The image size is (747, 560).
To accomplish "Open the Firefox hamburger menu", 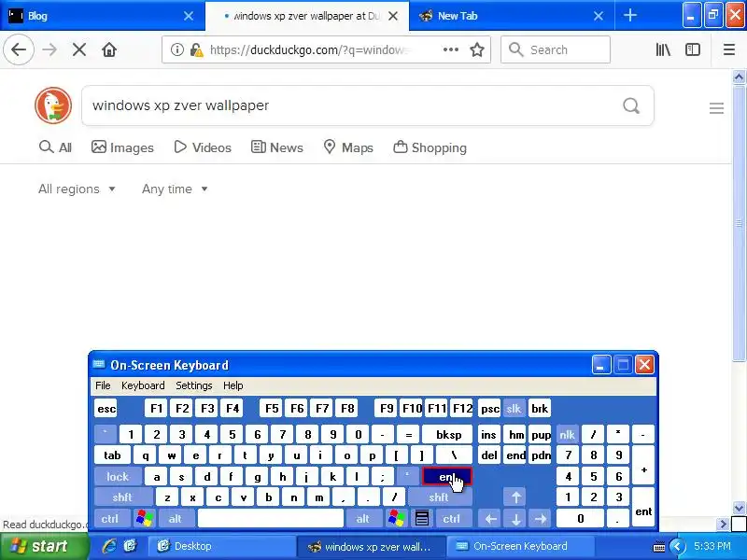I will [729, 49].
